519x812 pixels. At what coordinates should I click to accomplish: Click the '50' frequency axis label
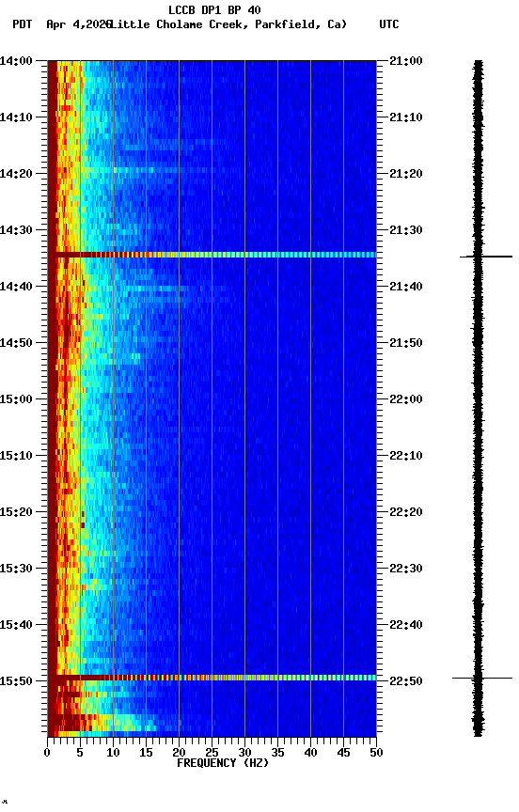click(376, 753)
